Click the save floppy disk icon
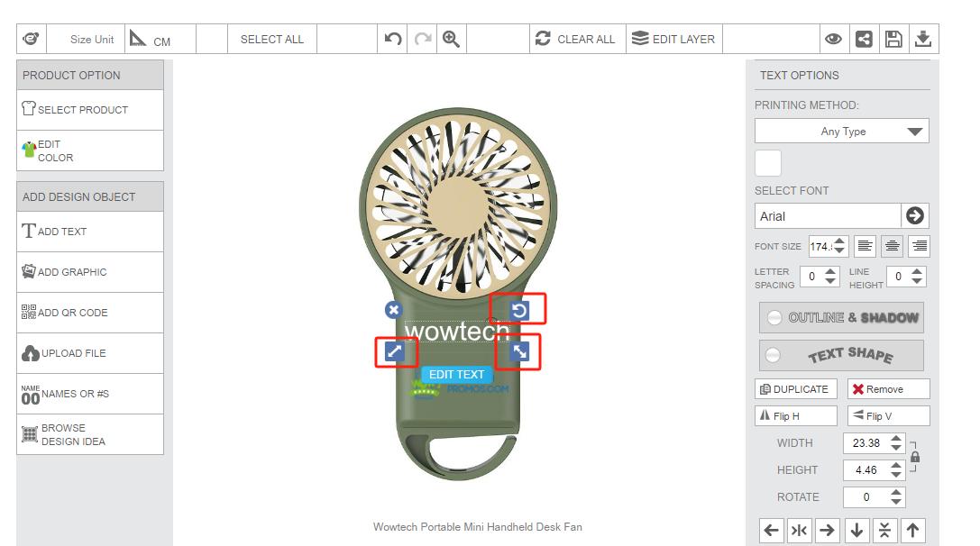 (x=893, y=39)
